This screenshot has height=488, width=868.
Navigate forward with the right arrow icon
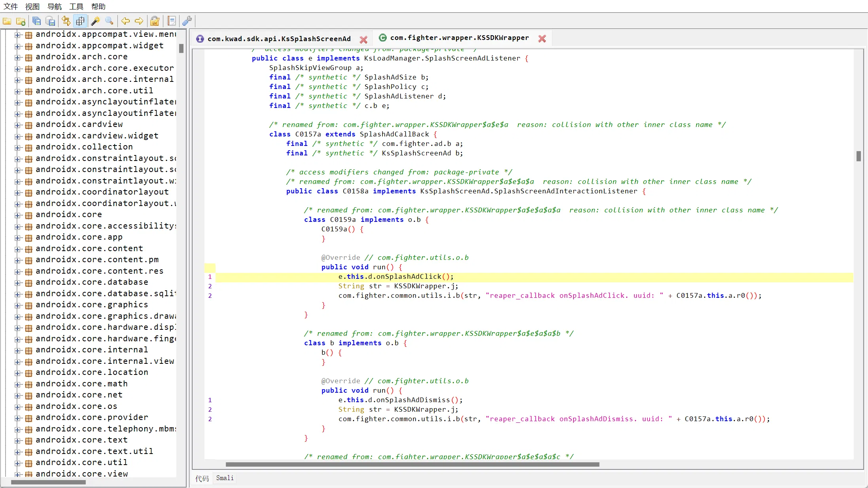(x=139, y=21)
